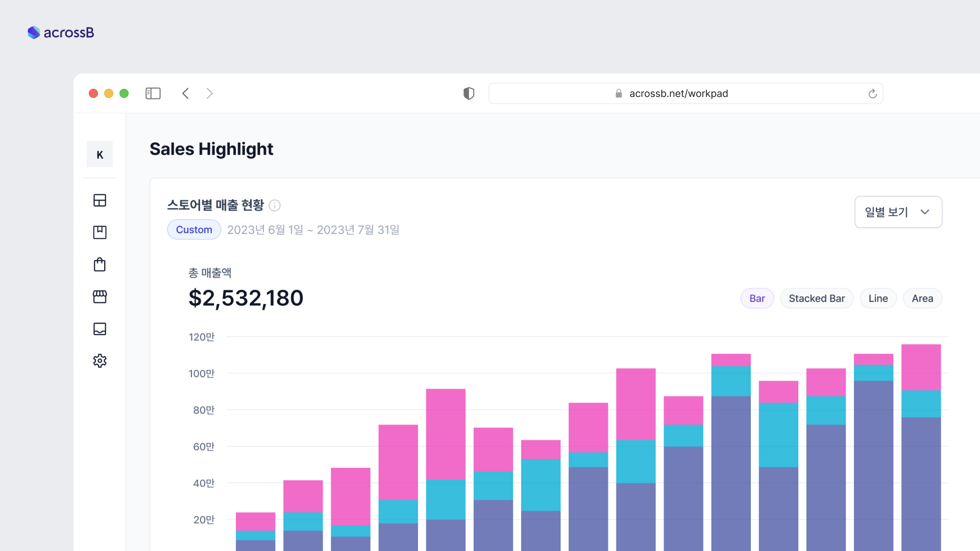
Task: Open the storefront sidebar icon
Action: [x=100, y=296]
